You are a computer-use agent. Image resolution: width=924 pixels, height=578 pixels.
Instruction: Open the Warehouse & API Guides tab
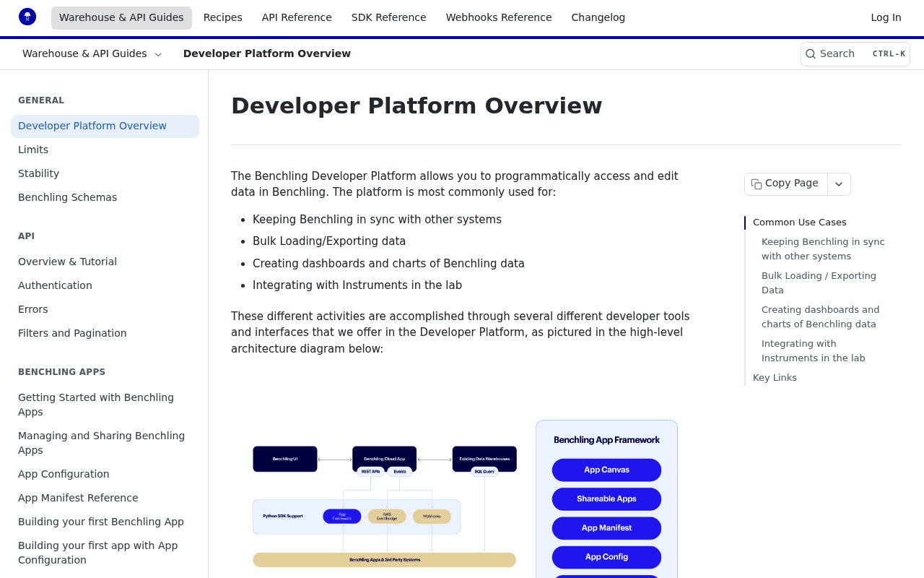coord(121,18)
